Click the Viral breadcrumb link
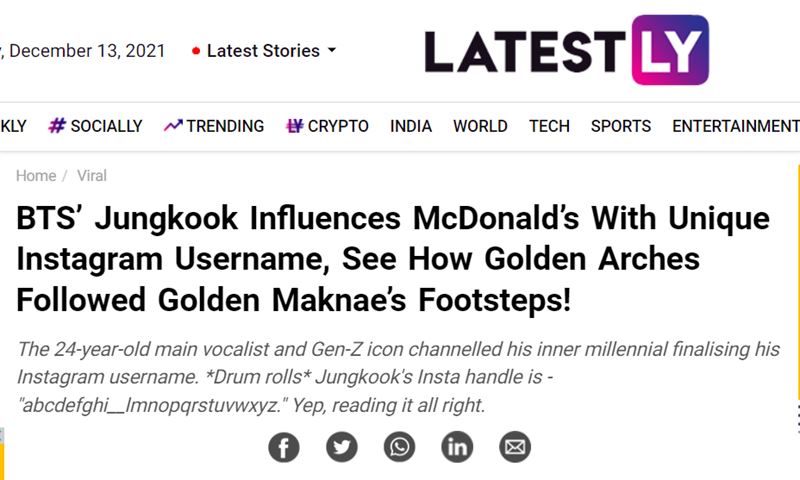 click(92, 176)
